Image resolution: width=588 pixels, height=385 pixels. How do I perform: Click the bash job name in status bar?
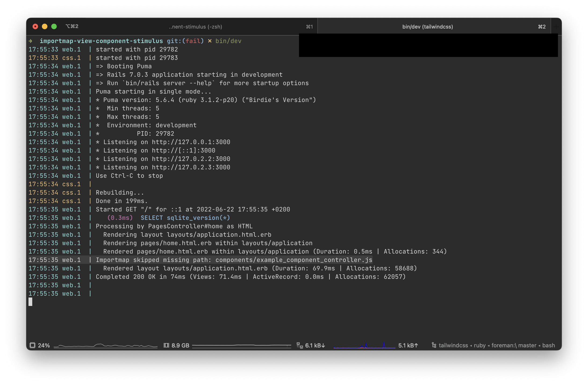[x=549, y=345]
